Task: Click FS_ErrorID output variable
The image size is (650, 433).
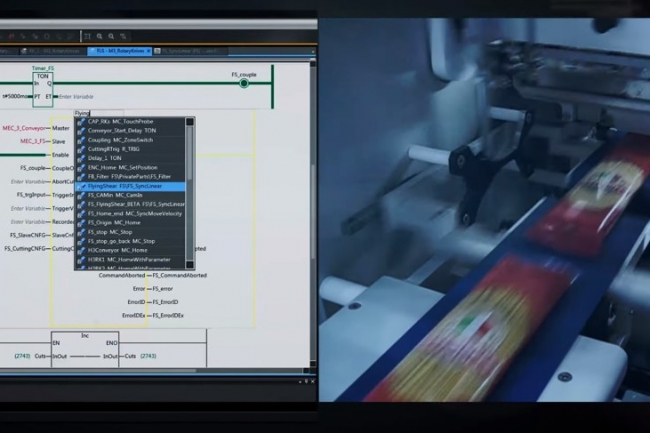Action: coord(165,302)
